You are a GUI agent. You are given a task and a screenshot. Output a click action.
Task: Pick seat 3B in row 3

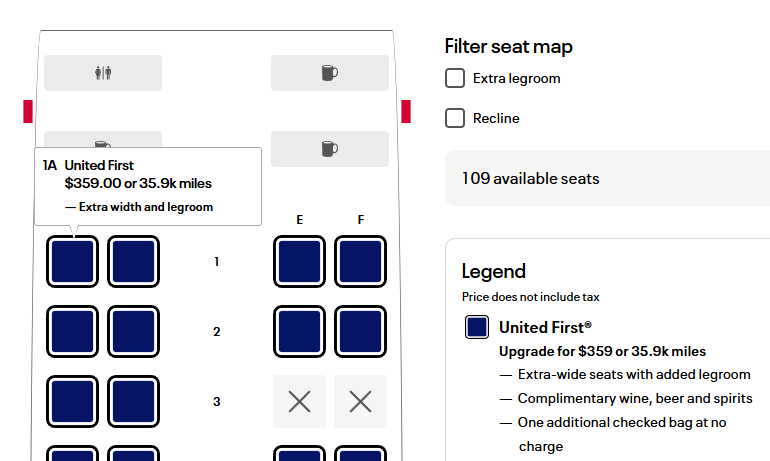[x=134, y=402]
